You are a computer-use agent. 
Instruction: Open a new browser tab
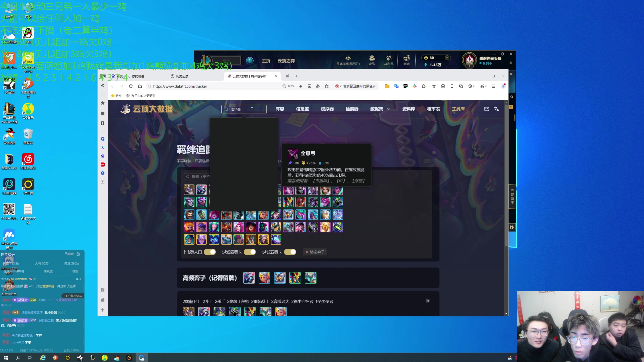coord(296,76)
